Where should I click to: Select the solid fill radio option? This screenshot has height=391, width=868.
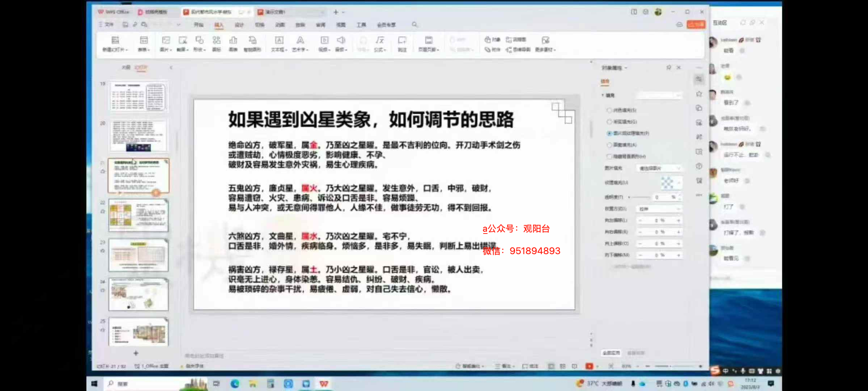tap(609, 110)
